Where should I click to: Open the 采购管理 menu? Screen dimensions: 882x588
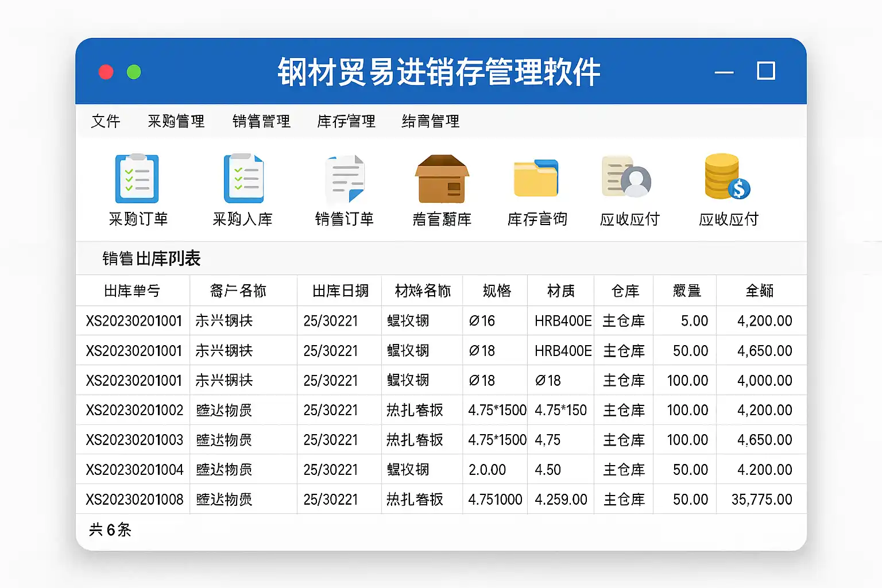(176, 121)
